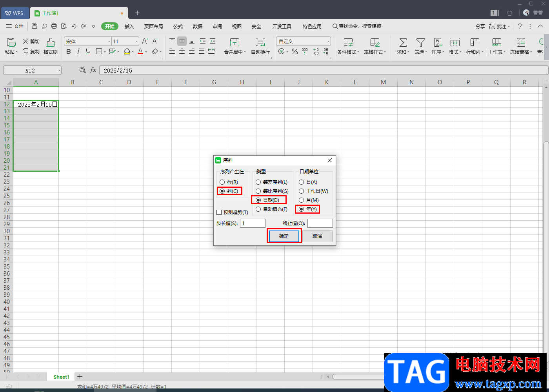The image size is (549, 392).
Task: Select 自动填充(F) series type
Action: 271,209
